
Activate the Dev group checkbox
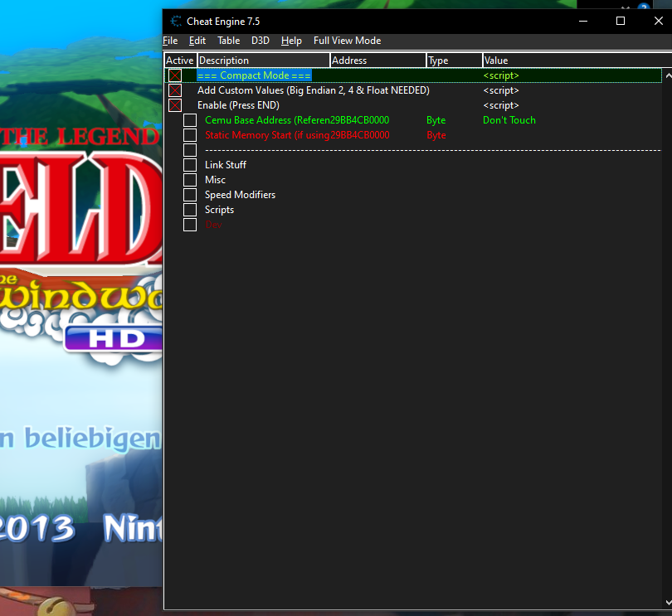tap(190, 225)
